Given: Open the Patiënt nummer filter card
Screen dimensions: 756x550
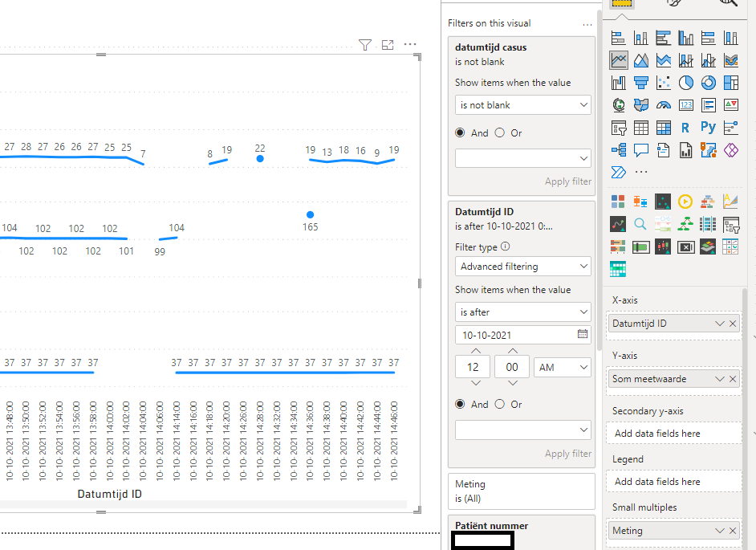Looking at the screenshot, I should [521, 532].
